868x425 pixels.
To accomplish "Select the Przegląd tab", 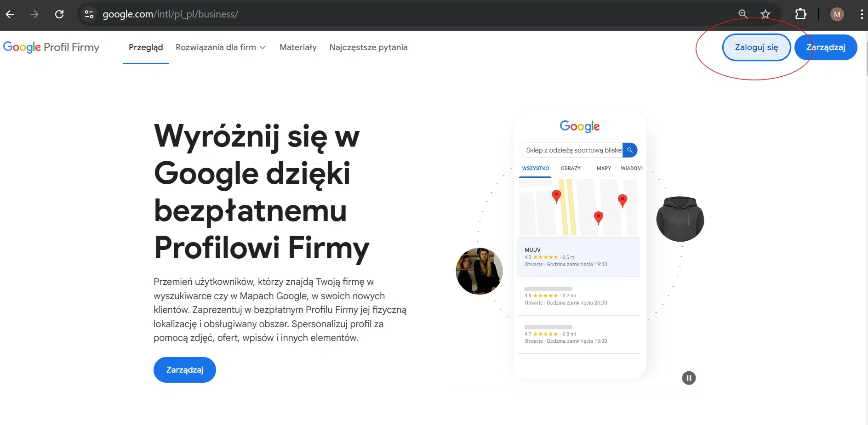I will pos(146,47).
